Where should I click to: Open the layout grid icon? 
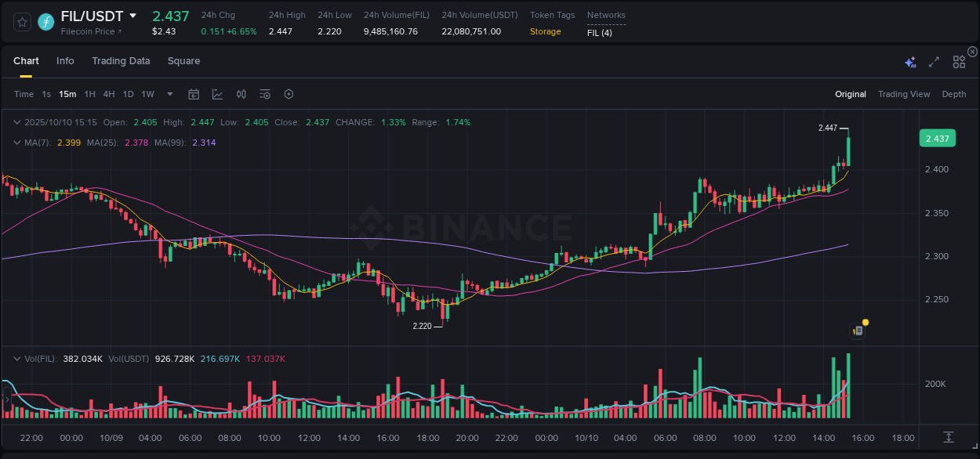[958, 61]
